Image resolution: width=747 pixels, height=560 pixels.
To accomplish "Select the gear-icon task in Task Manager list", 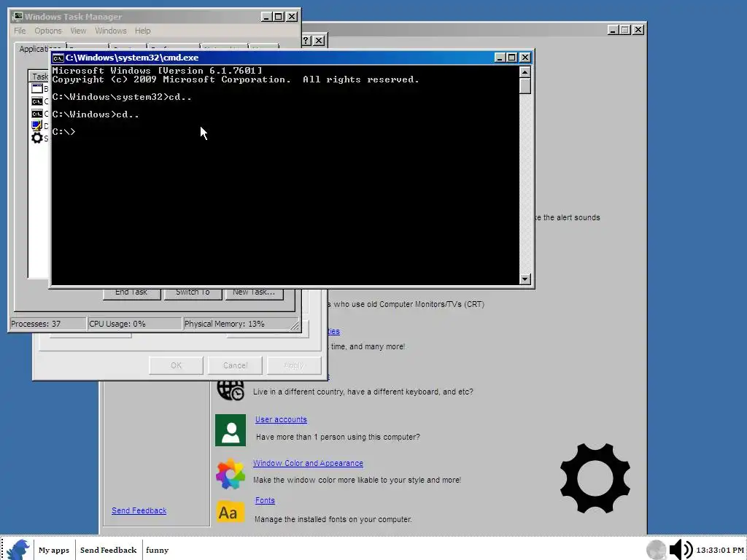I will [x=36, y=138].
